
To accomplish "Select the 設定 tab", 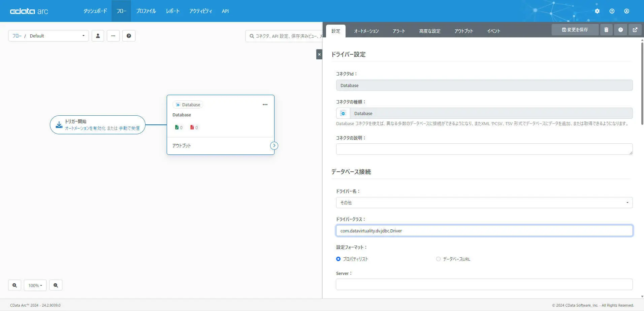I will [336, 31].
